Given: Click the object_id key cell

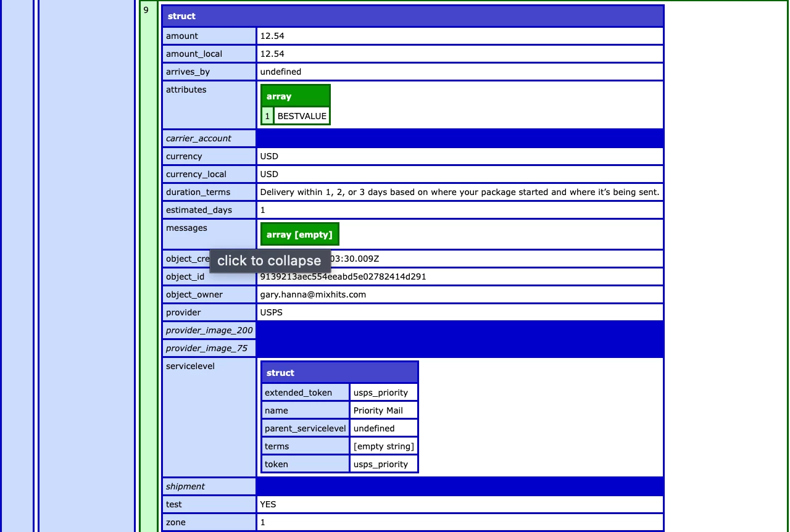Looking at the screenshot, I should (209, 276).
